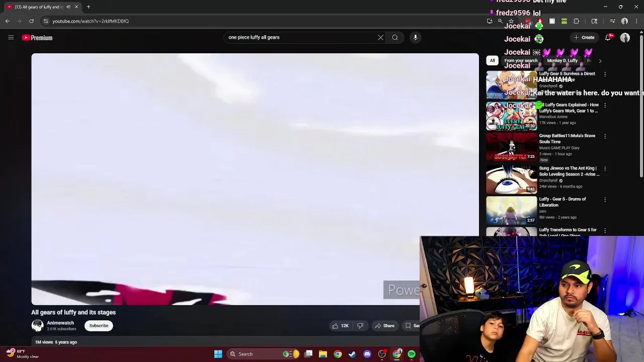This screenshot has width=644, height=362.
Task: Open the Chrome profile avatar
Action: (x=624, y=21)
